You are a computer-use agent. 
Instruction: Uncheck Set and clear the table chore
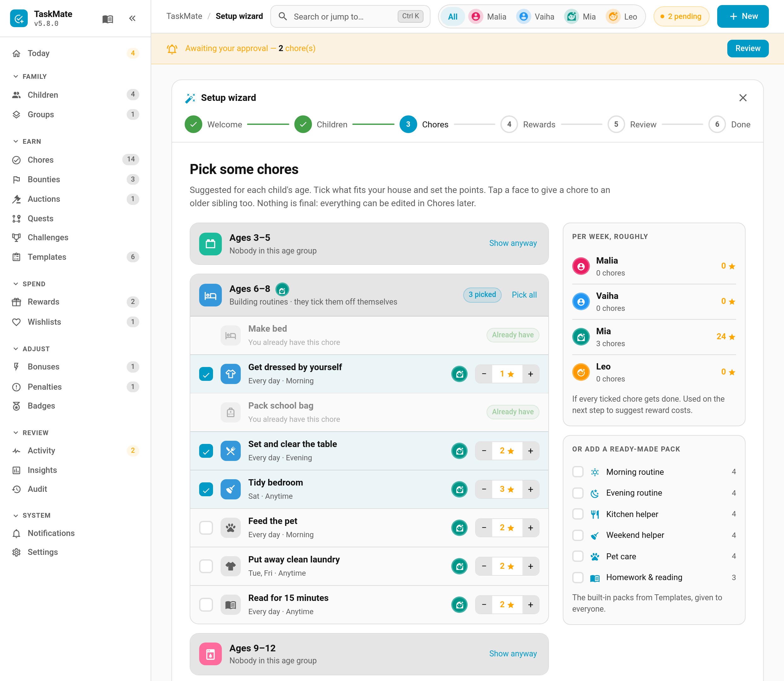point(206,451)
